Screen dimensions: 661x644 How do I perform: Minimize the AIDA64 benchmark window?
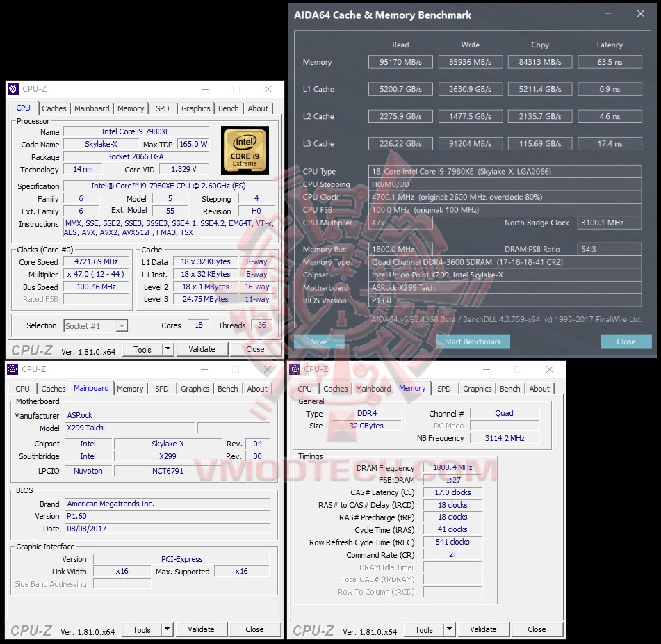(x=607, y=14)
